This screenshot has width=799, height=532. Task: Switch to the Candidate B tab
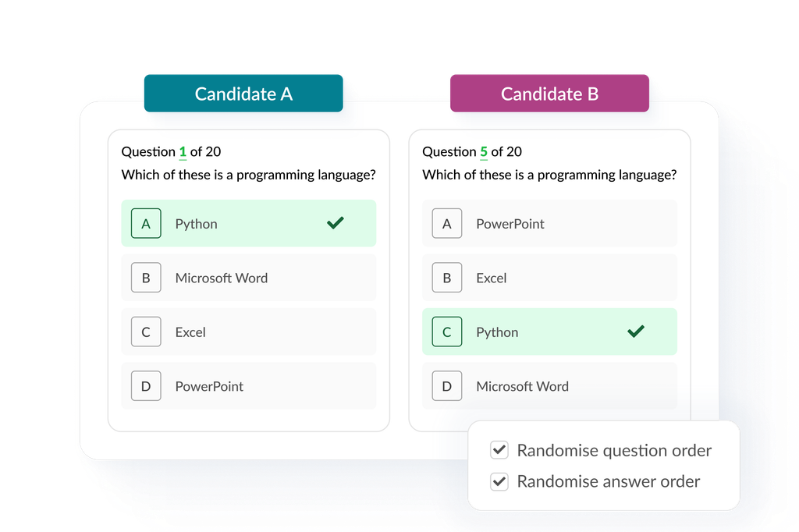[x=549, y=94]
